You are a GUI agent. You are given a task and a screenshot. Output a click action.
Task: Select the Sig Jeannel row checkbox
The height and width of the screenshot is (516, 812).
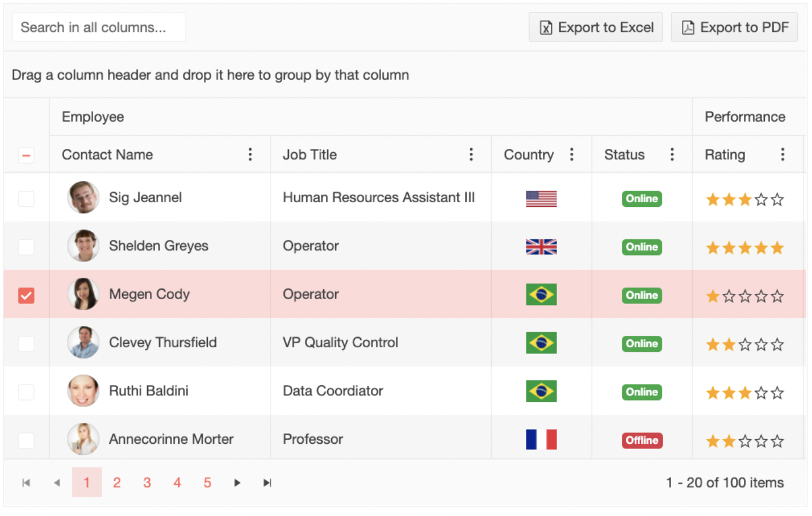26,199
